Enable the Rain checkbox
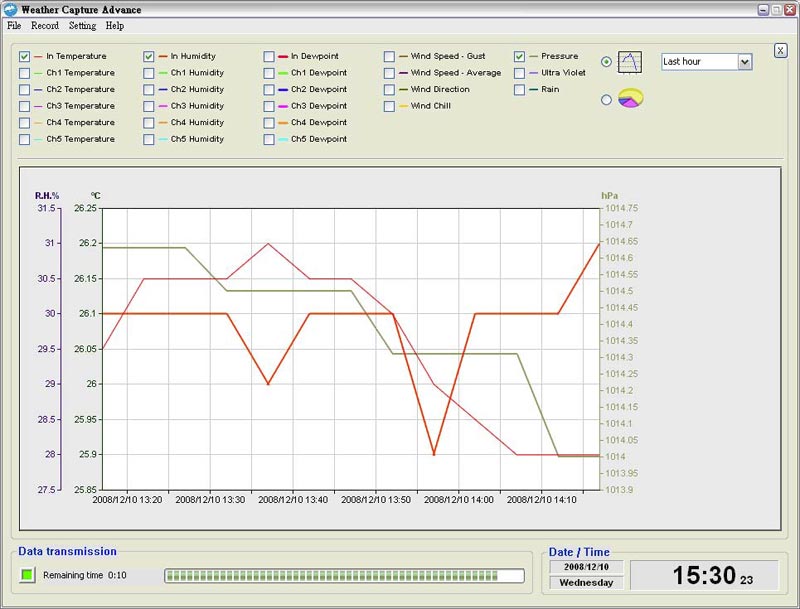 tap(519, 89)
